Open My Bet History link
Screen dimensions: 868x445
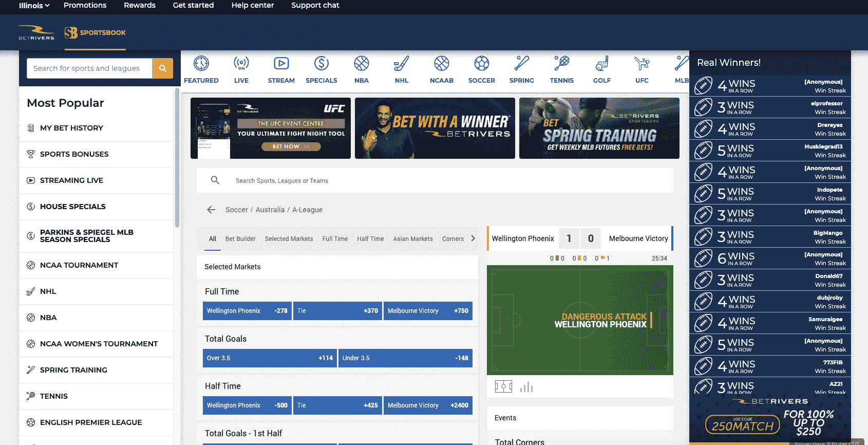[x=71, y=128]
